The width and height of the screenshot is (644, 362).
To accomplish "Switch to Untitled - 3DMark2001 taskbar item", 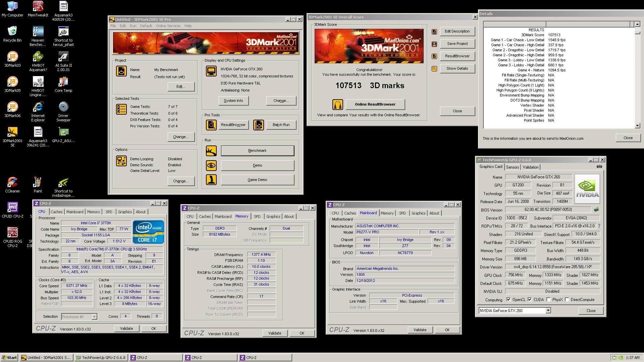I will pos(46,358).
